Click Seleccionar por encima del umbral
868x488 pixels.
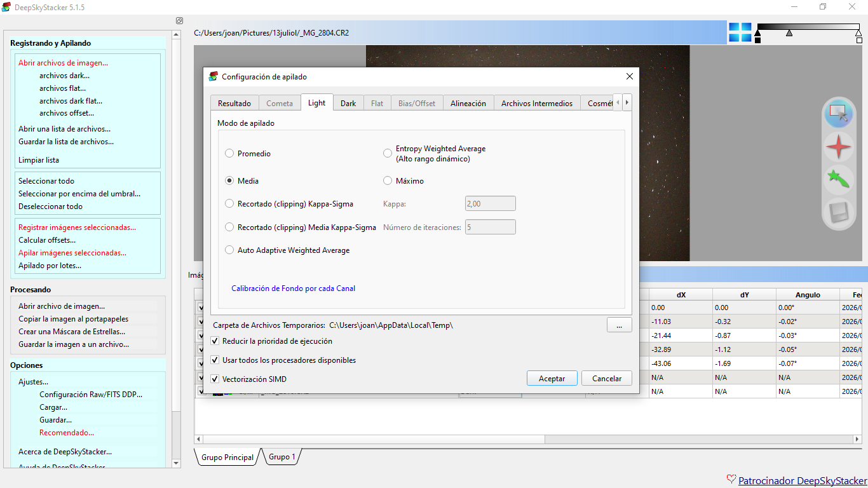point(79,194)
